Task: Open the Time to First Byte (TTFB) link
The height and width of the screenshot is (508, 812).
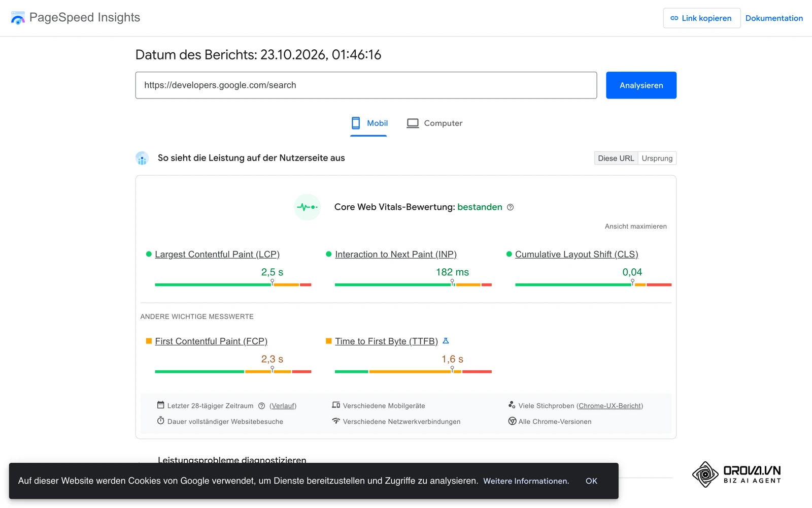Action: 386,341
